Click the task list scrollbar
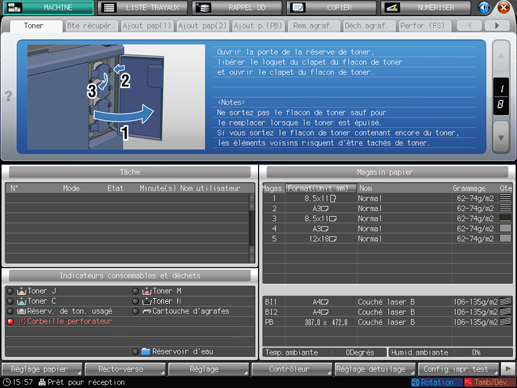Image resolution: width=517 pixels, height=388 pixels. click(x=252, y=228)
